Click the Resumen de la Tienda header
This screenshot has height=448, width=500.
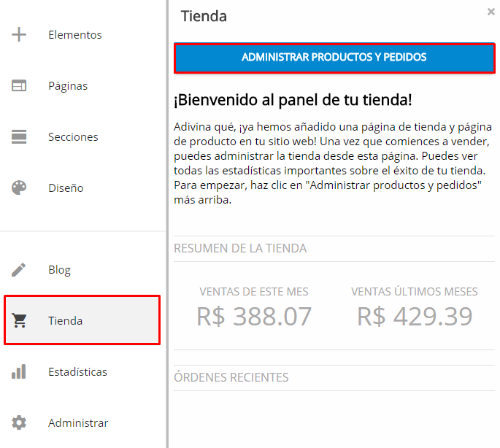click(240, 248)
